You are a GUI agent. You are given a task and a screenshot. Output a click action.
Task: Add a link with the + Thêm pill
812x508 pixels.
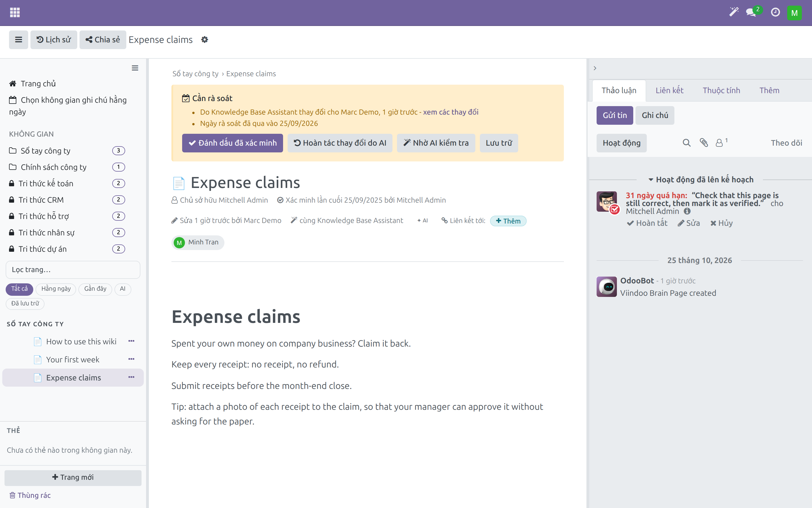(x=508, y=221)
